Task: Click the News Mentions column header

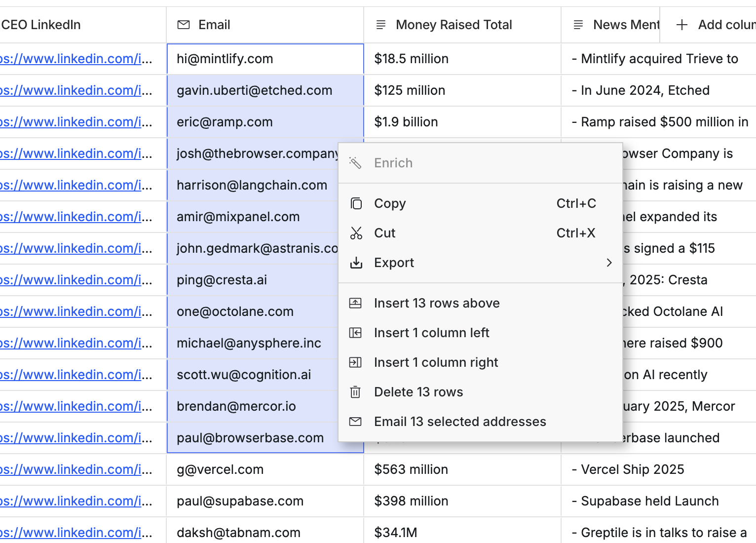Action: 610,25
